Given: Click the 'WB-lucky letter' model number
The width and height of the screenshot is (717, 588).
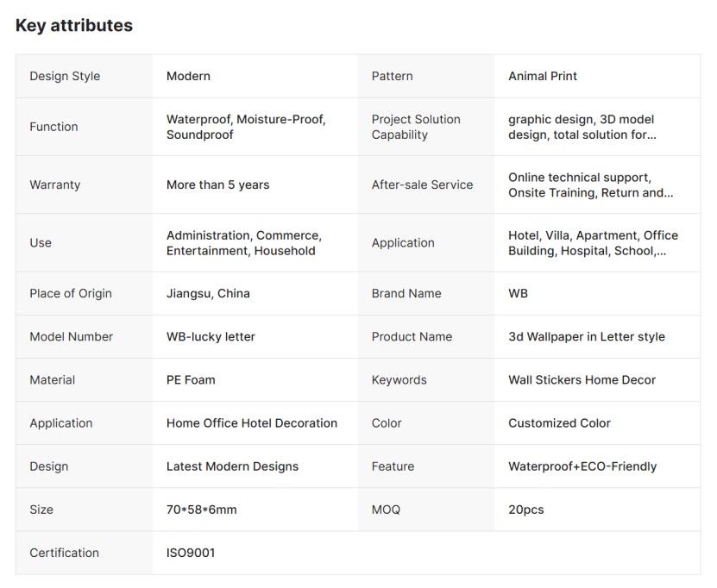Looking at the screenshot, I should coord(211,336).
